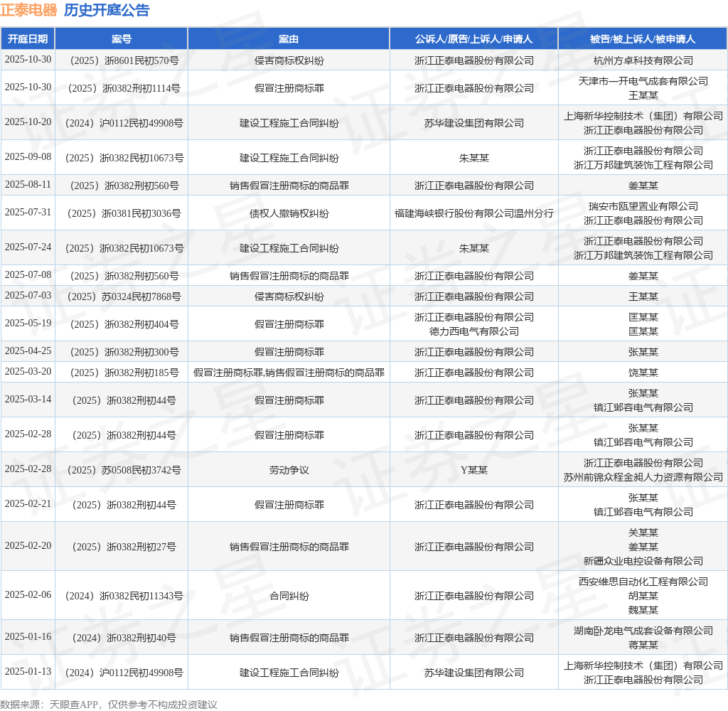Screen dimensions: 728x711
Task: Click plaintiff 朱某某 in 2025-09-08 row
Action: [x=474, y=158]
